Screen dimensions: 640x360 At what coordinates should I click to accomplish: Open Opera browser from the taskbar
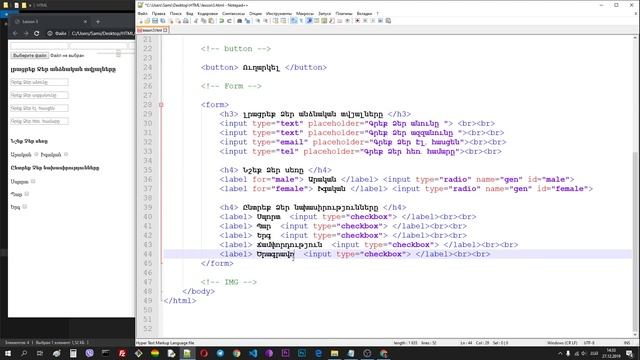(x=204, y=353)
